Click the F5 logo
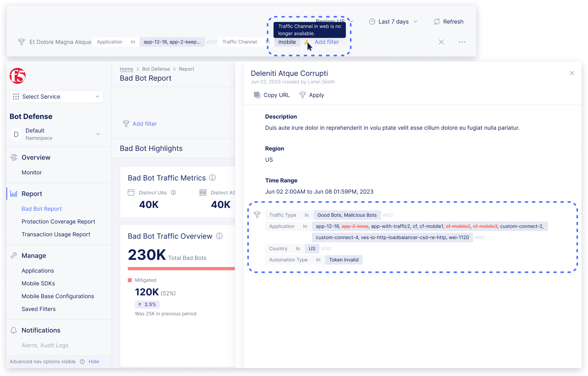Image resolution: width=588 pixels, height=376 pixels. pyautogui.click(x=18, y=76)
